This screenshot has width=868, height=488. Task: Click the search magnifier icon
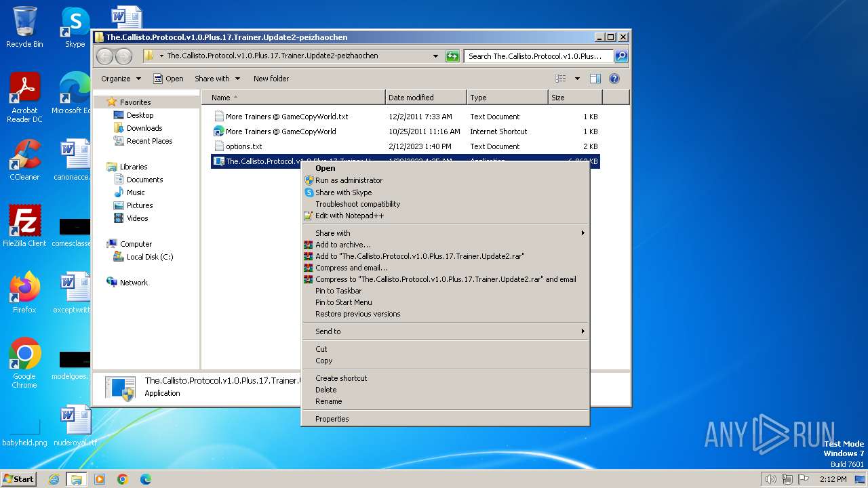coord(620,56)
